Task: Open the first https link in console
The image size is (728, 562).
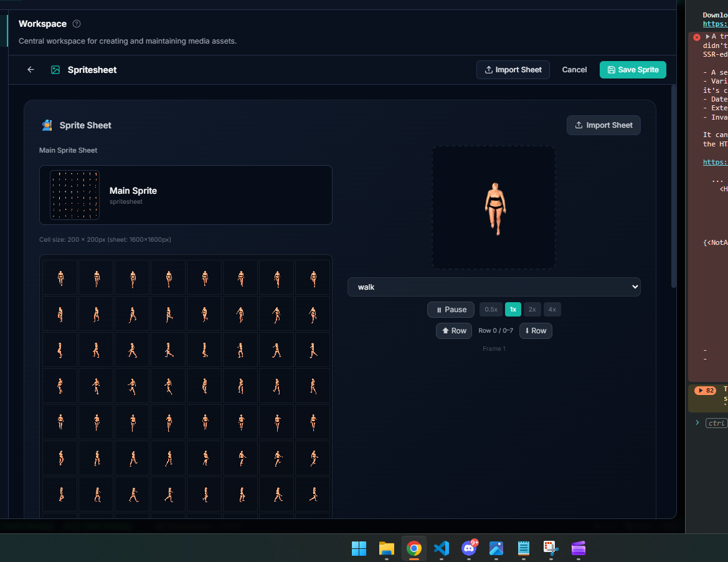Action: pyautogui.click(x=715, y=24)
